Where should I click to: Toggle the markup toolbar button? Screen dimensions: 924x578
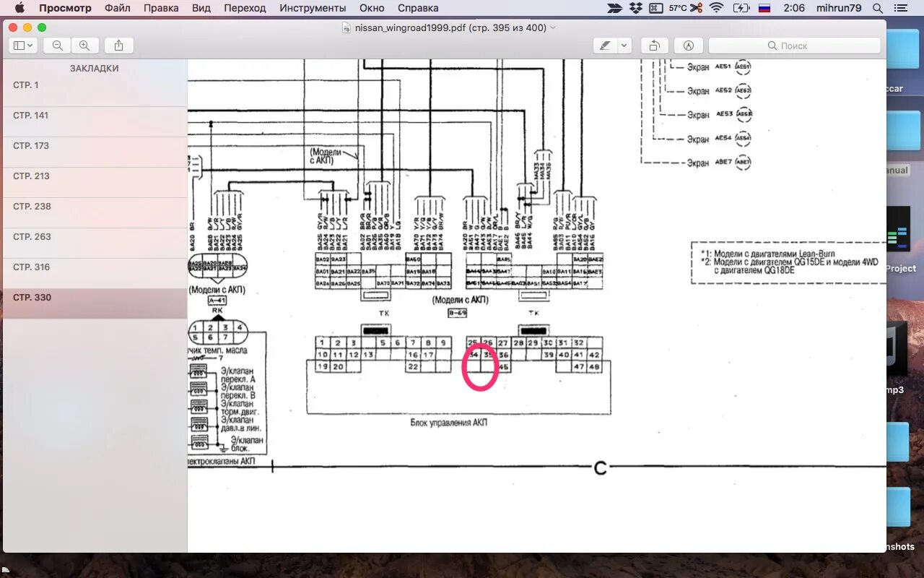pos(689,46)
